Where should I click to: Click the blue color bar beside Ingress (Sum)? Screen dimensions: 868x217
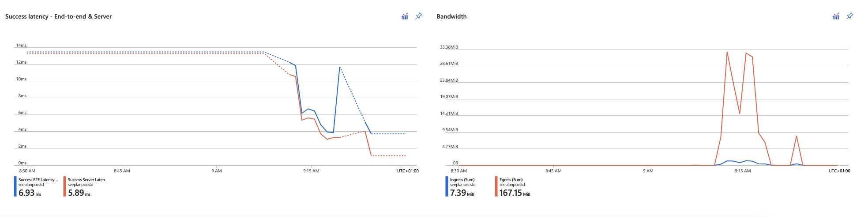(447, 187)
